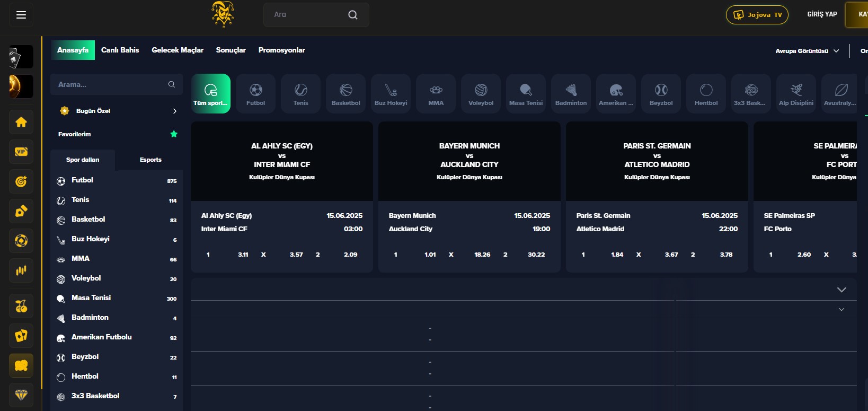This screenshot has width=868, height=411.
Task: Click the diamond icon in sidebar
Action: (21, 395)
